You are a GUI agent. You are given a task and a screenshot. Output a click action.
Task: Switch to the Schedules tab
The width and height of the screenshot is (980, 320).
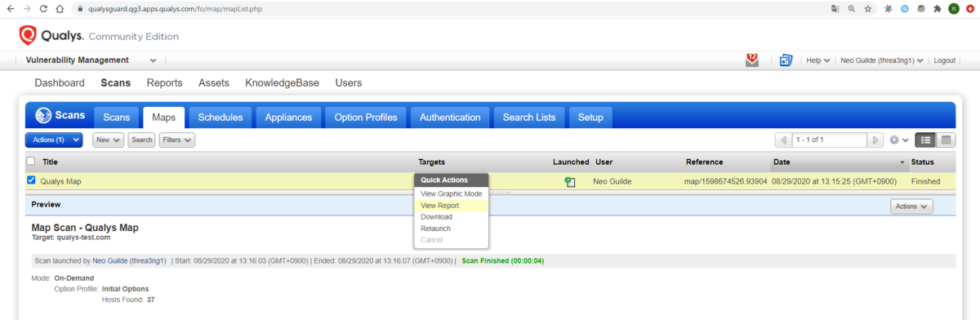point(220,118)
